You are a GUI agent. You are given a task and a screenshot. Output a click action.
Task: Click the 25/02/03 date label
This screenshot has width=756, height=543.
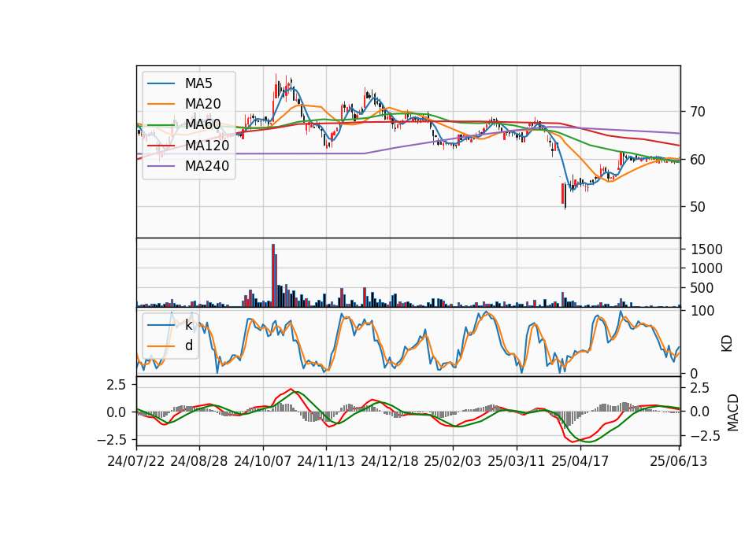coord(453,461)
